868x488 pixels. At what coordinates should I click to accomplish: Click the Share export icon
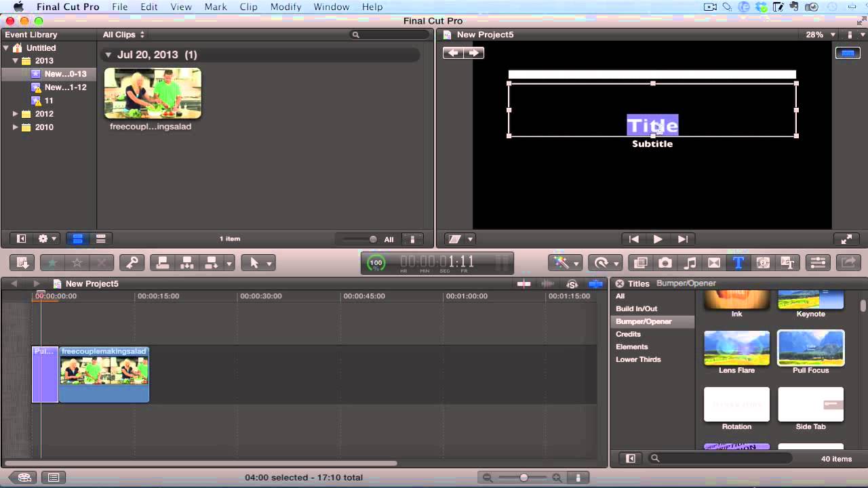(x=848, y=263)
